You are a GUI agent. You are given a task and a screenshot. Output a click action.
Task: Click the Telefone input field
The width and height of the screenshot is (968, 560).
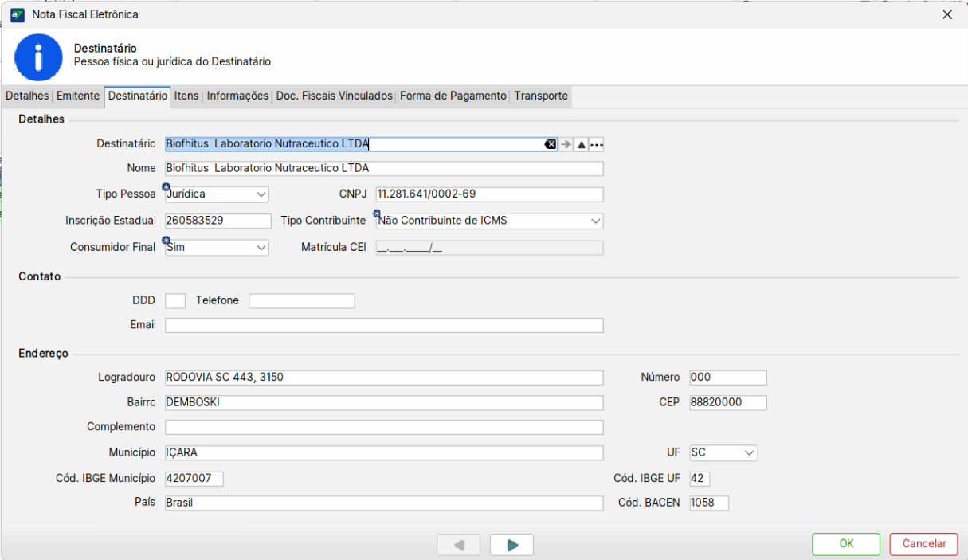click(x=302, y=300)
